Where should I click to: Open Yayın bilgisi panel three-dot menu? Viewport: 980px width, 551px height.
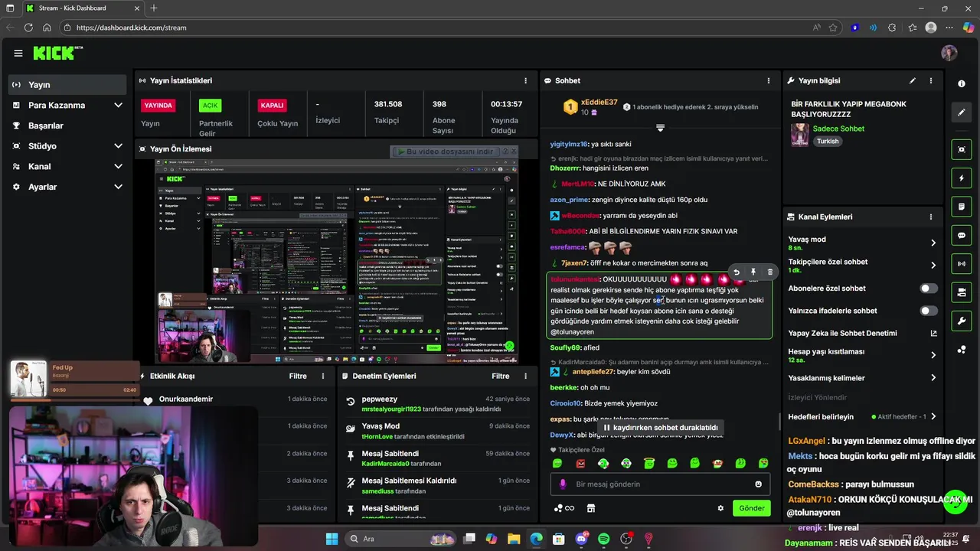coord(931,80)
